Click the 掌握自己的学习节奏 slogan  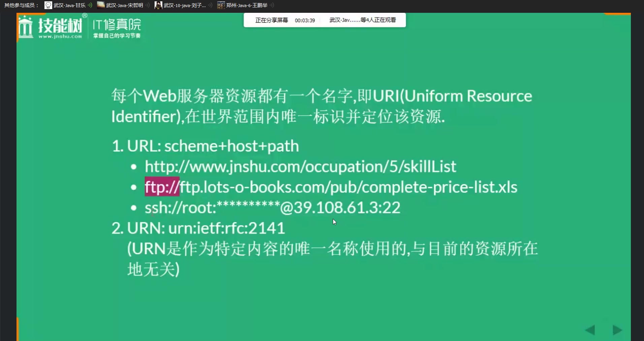(117, 36)
